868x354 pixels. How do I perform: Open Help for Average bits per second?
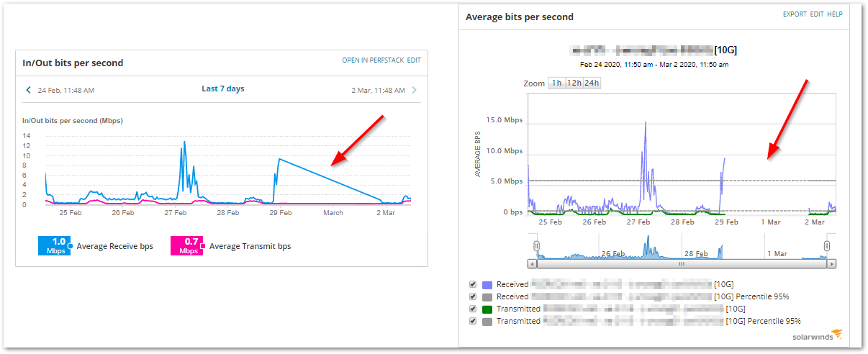835,14
